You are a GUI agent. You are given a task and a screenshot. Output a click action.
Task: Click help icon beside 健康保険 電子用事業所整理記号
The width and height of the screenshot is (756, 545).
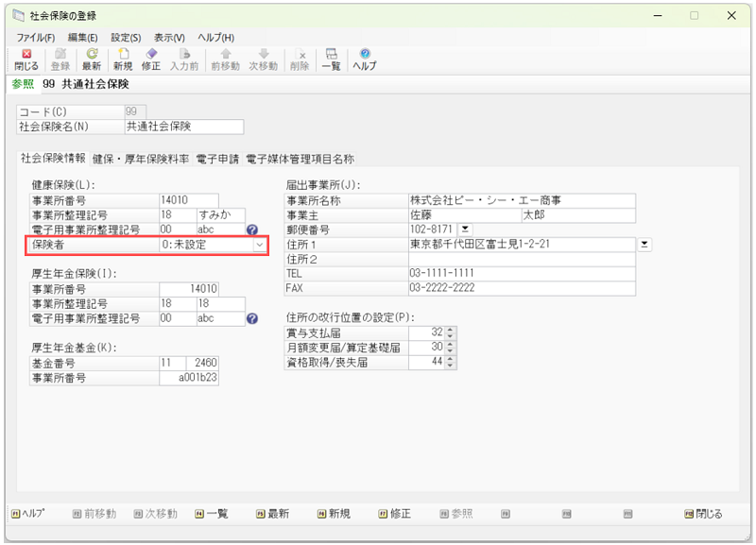tap(252, 230)
